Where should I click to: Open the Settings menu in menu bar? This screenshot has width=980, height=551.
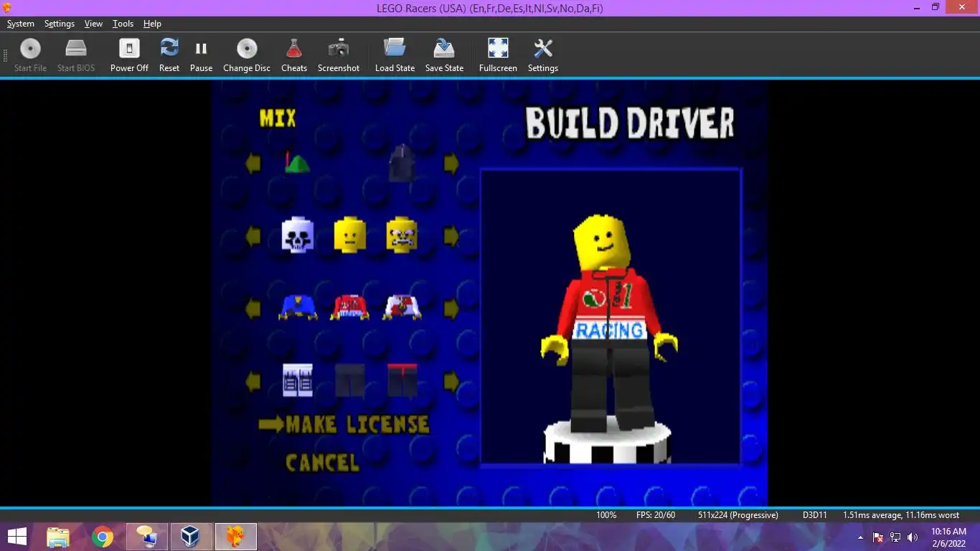tap(59, 24)
